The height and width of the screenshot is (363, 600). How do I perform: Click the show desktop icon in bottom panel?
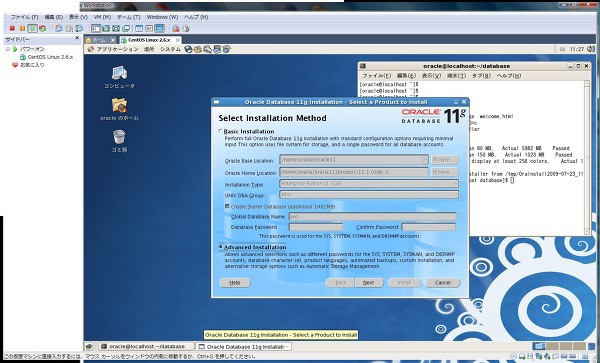89,347
